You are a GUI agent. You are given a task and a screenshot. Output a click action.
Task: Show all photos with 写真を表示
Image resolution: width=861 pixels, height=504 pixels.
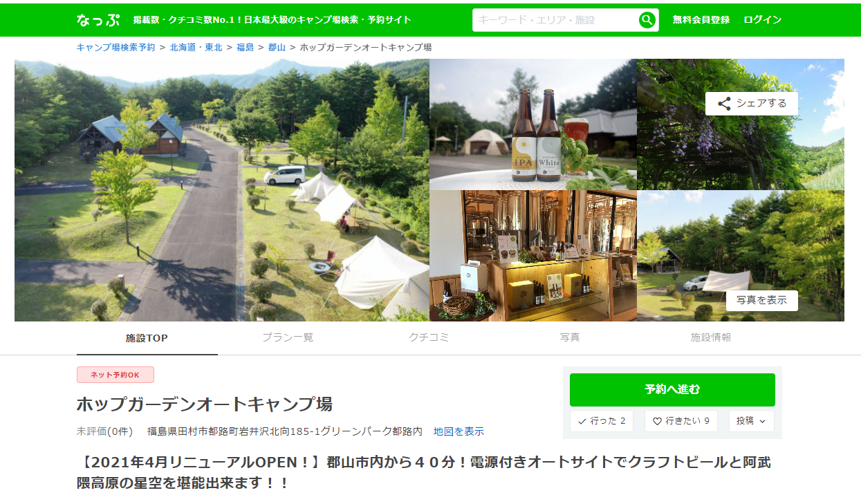click(761, 301)
